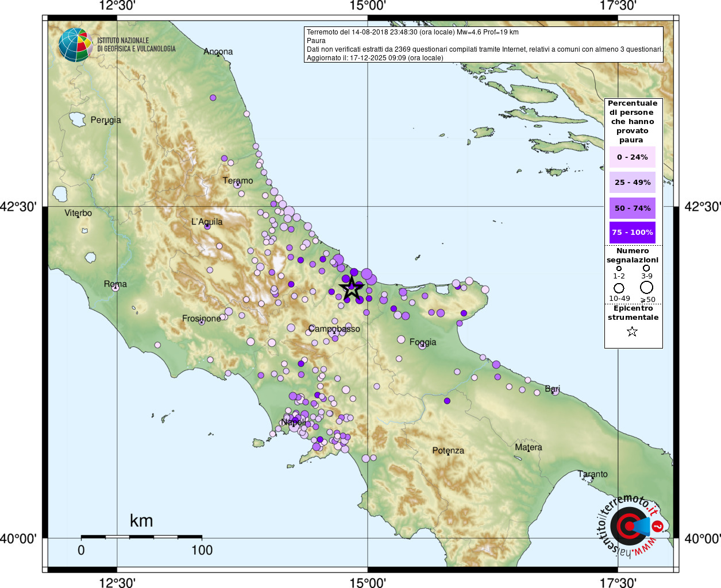Viewport: 721px width, 588px height.
Task: Choose the 50 - 74% purple swatch
Action: click(632, 208)
